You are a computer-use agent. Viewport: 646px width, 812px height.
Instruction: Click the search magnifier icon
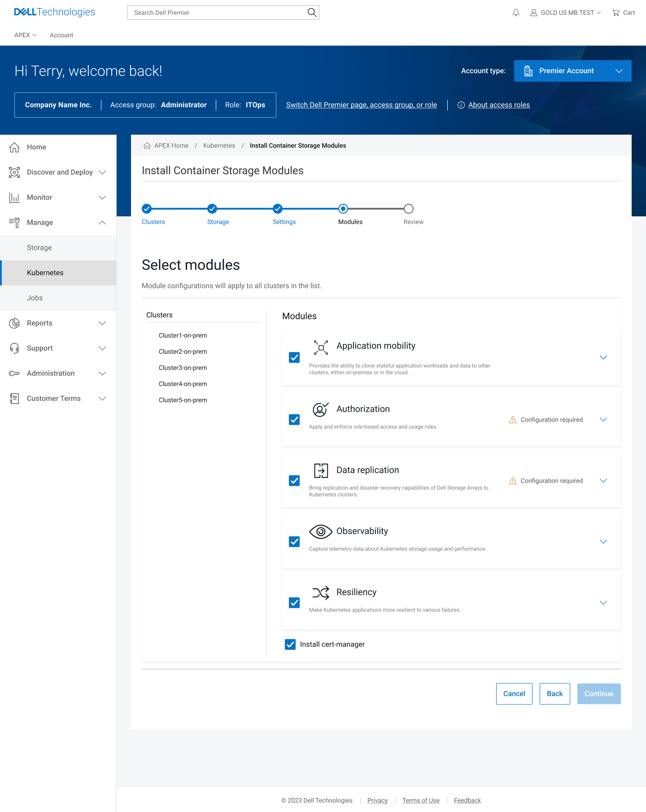[x=312, y=13]
